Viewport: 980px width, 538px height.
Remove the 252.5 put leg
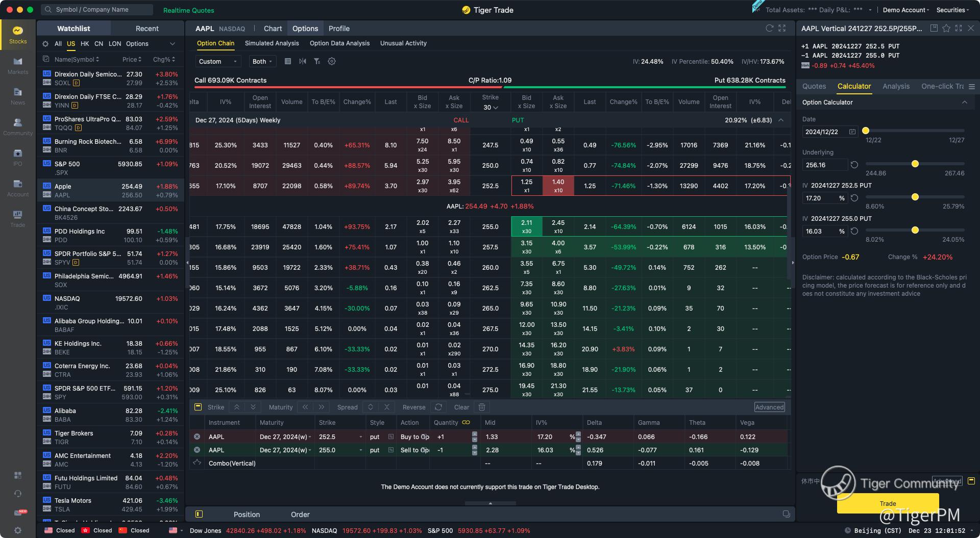197,437
